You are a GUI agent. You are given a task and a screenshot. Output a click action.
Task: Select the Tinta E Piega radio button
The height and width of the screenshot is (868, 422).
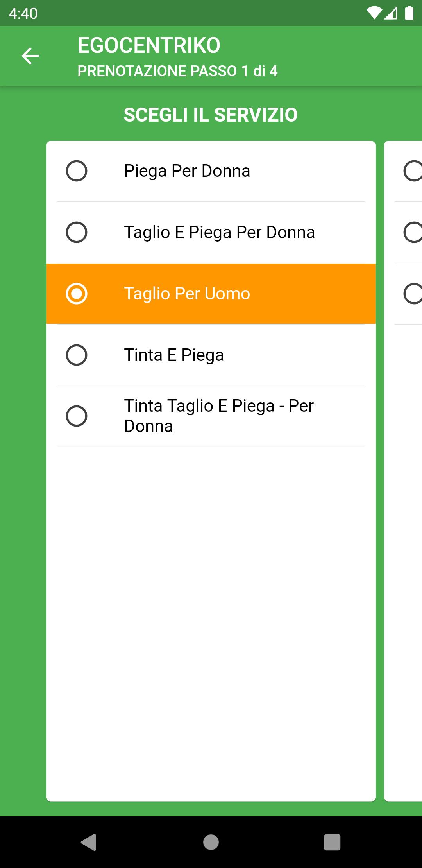pos(77,355)
